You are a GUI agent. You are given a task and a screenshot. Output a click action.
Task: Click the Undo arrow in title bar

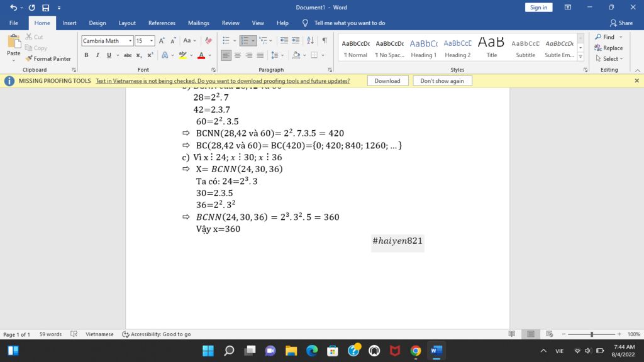pos(14,8)
